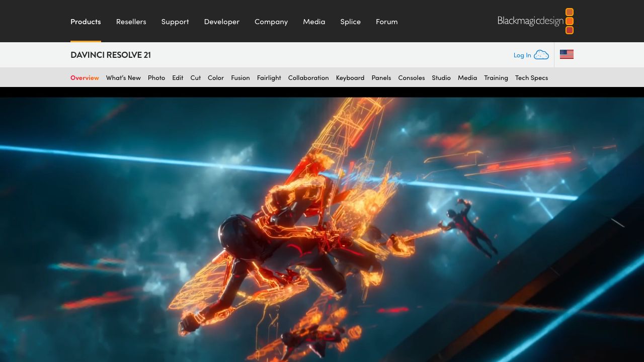Go to the Support section
The image size is (644, 362).
coord(175,22)
